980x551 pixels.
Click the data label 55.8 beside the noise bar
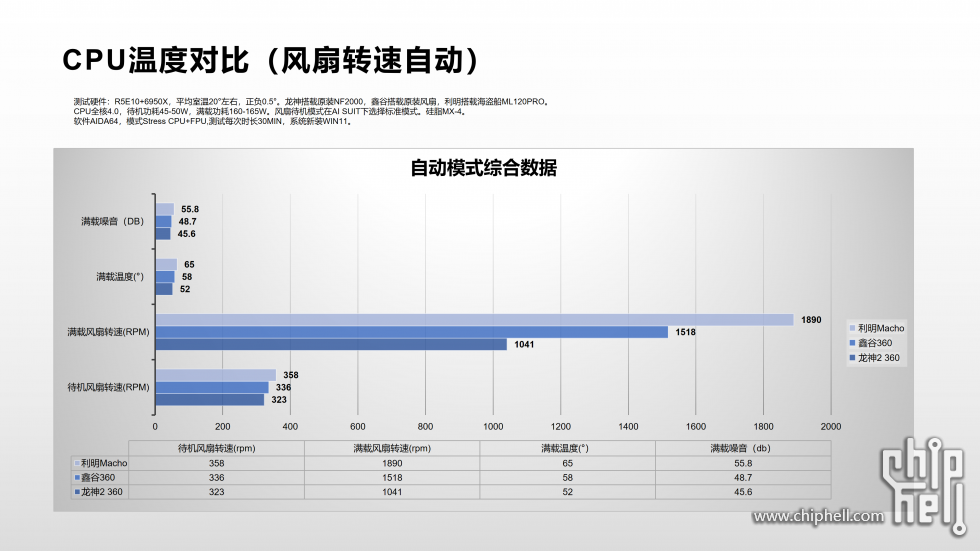[x=190, y=209]
